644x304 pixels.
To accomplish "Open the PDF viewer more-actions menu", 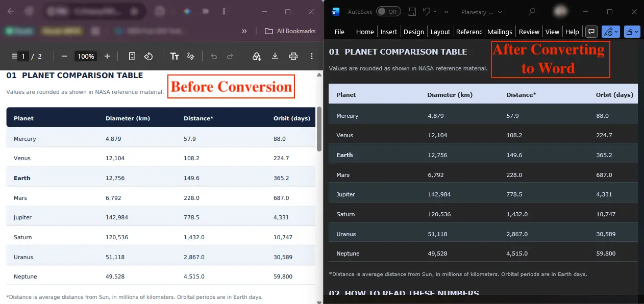I will pyautogui.click(x=312, y=56).
